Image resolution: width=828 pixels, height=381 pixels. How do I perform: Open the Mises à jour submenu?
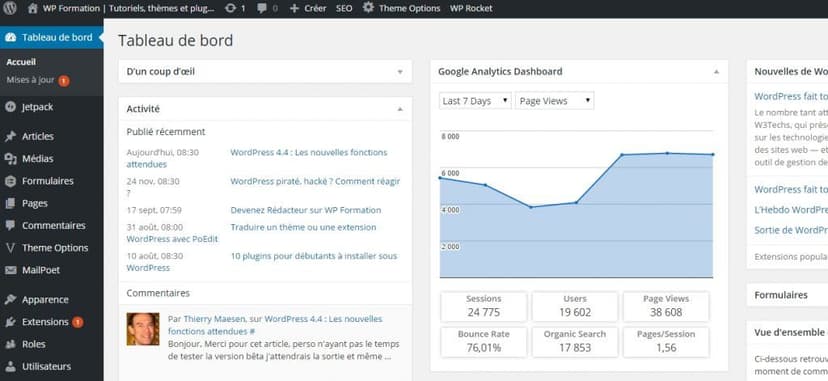(x=30, y=80)
